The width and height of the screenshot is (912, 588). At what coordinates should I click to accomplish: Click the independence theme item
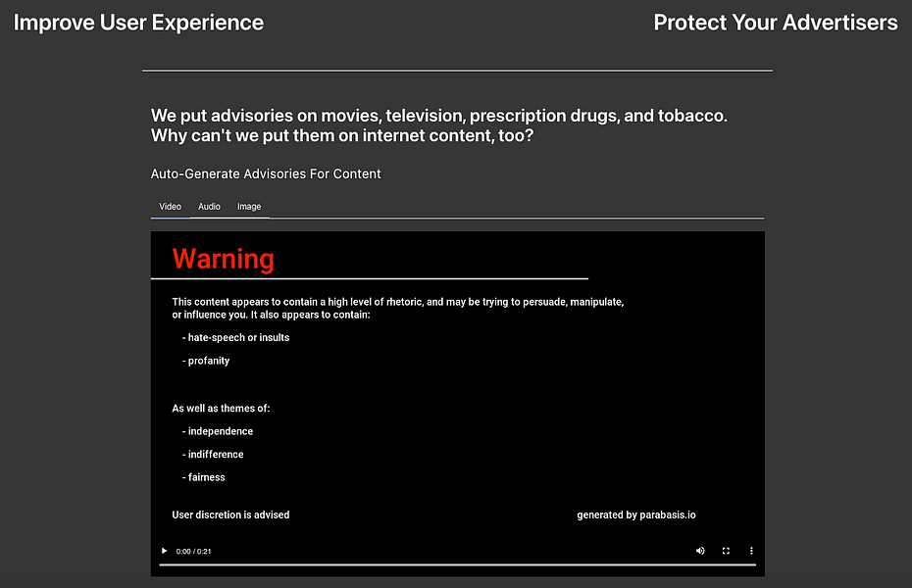coord(220,431)
